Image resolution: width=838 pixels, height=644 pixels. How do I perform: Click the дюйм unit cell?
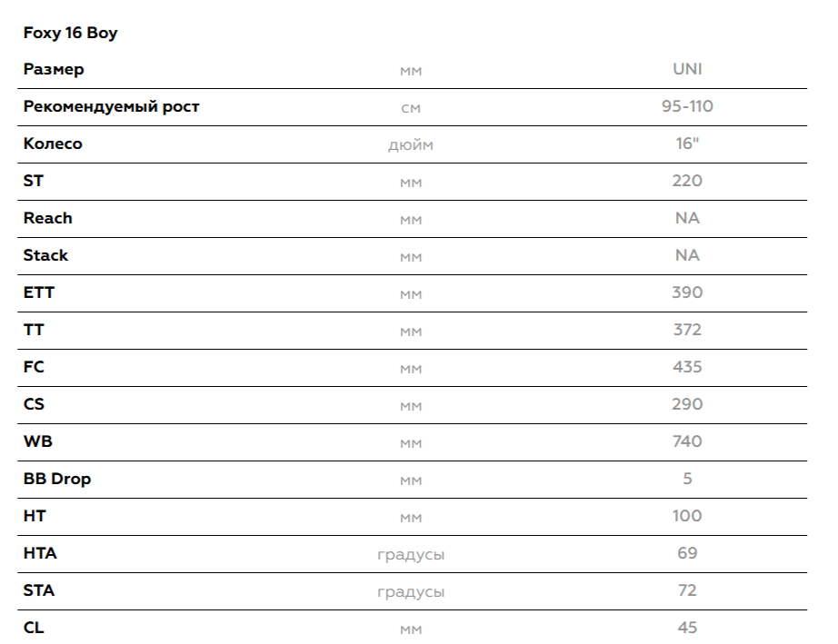pyautogui.click(x=411, y=145)
